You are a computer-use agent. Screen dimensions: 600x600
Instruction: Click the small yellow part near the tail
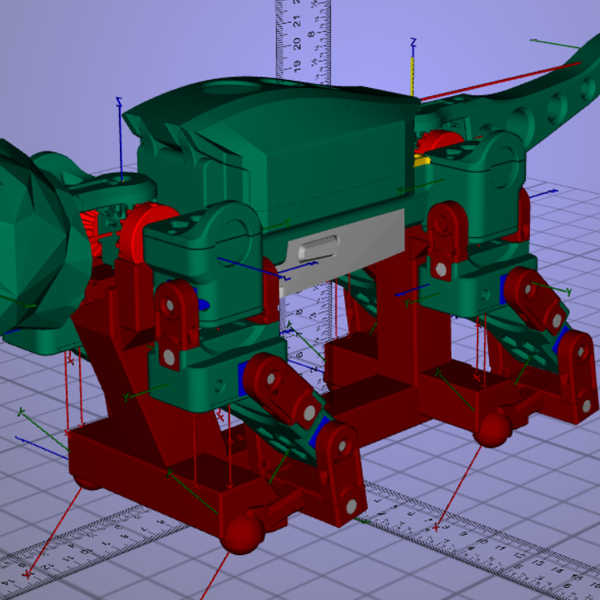pyautogui.click(x=422, y=158)
